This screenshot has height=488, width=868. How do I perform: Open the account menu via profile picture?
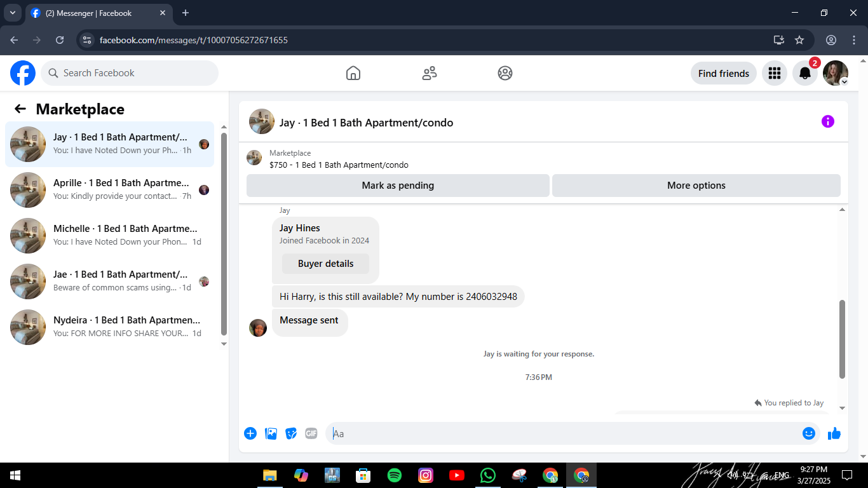[836, 73]
